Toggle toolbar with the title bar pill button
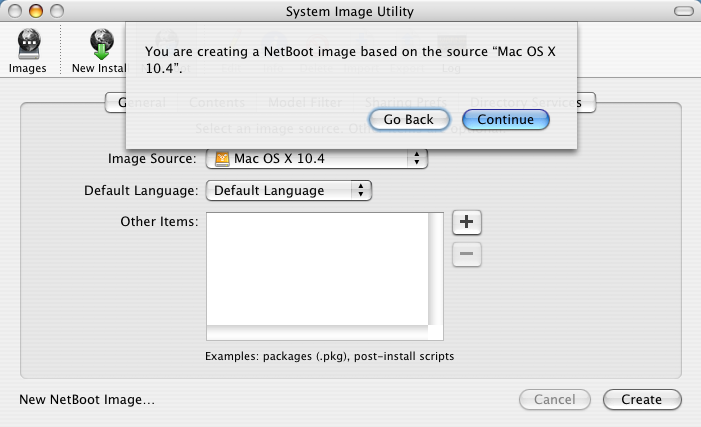 (x=684, y=11)
